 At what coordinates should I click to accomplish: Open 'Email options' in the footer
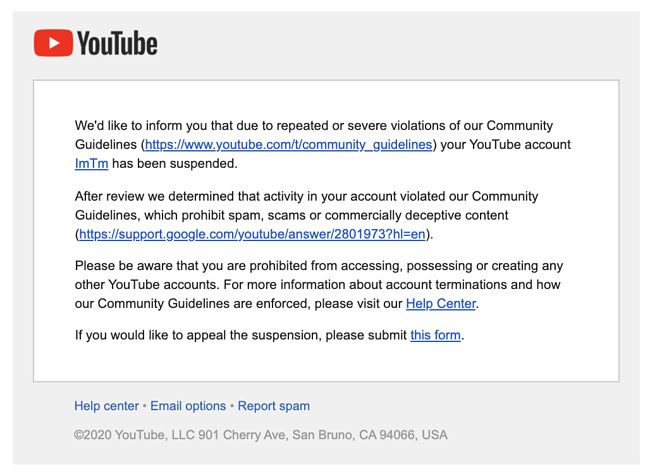(x=188, y=406)
